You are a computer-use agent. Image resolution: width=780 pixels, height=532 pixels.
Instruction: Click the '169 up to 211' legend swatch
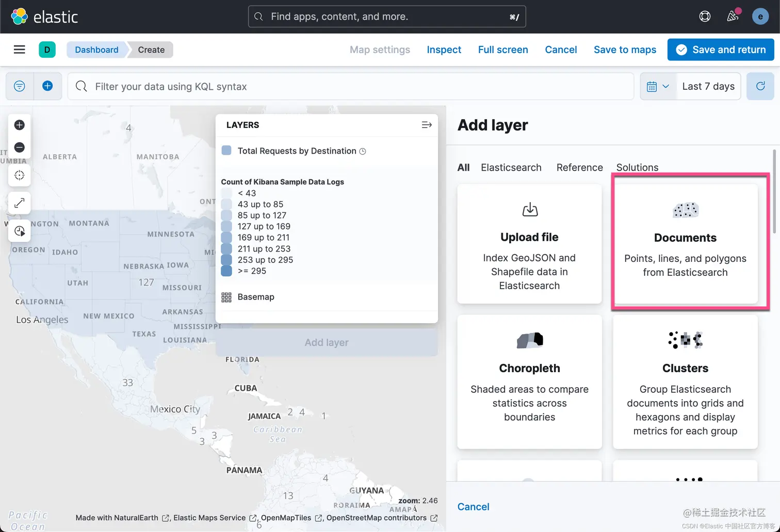point(226,238)
